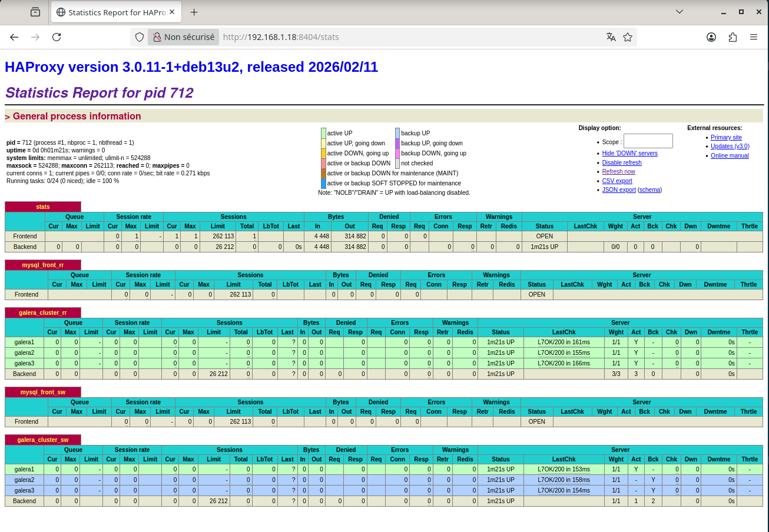Maximize the Firefox window
Viewport: 769px width, 532px height.
tap(741, 12)
